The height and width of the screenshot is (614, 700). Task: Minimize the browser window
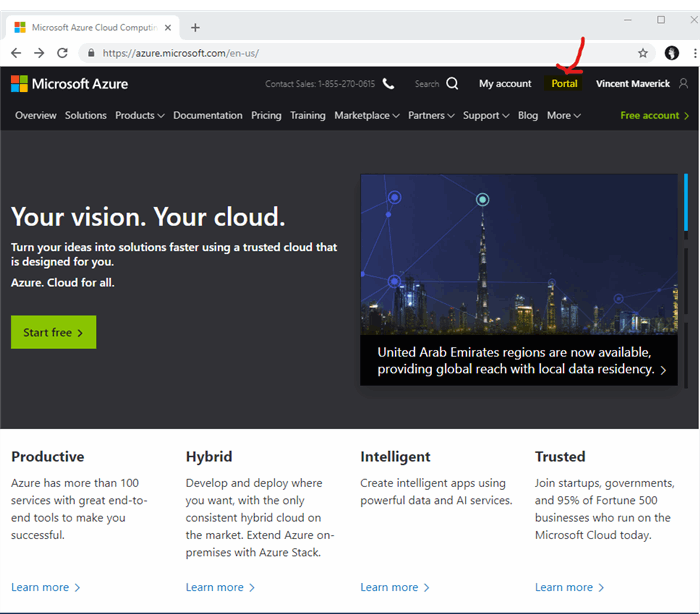[x=628, y=20]
